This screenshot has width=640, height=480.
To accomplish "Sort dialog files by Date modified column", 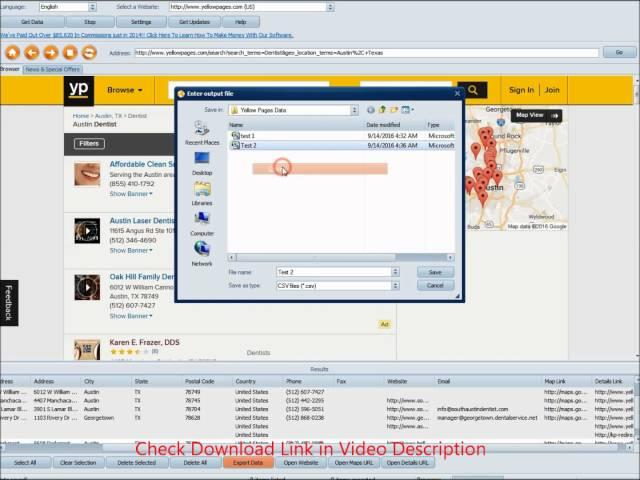I will click(x=394, y=125).
